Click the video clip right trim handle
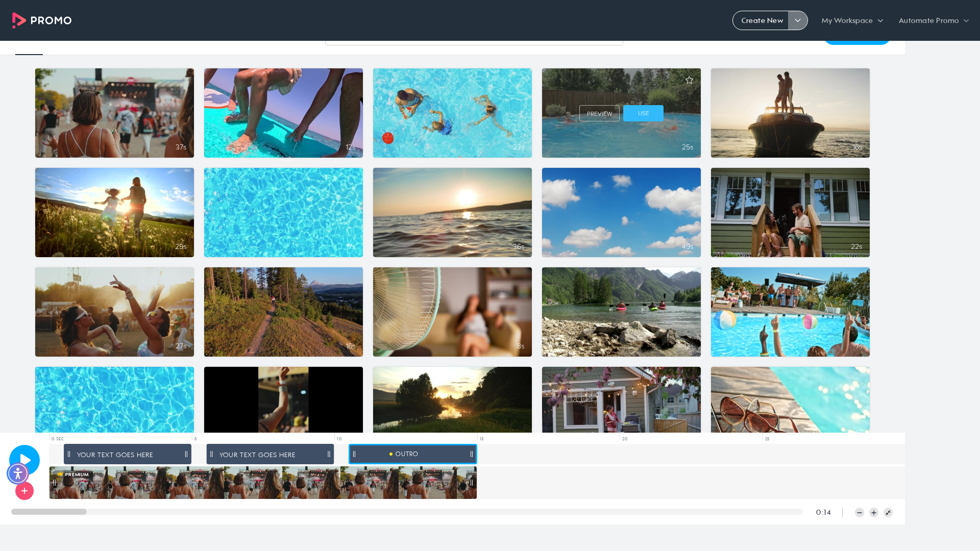980x551 pixels. (472, 483)
